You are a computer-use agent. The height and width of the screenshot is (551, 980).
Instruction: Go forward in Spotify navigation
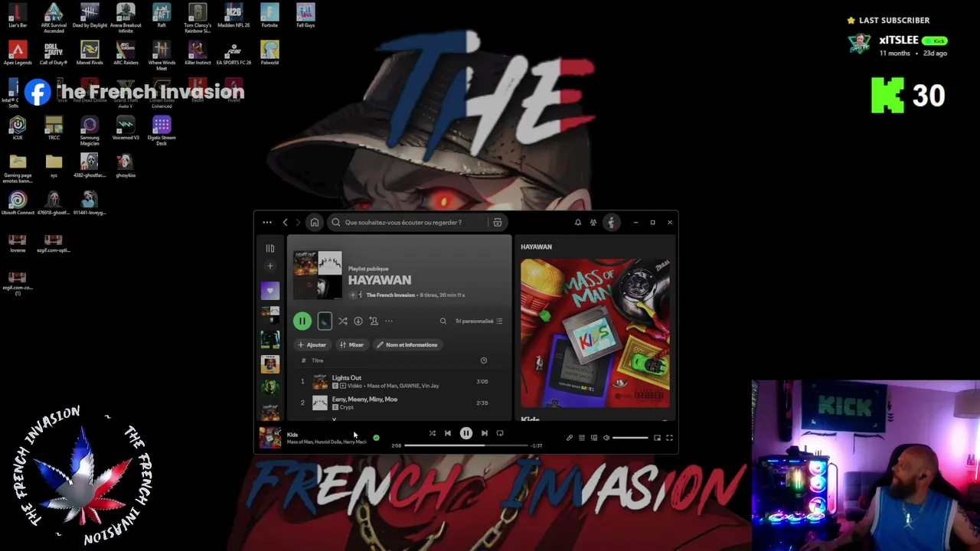pos(299,223)
